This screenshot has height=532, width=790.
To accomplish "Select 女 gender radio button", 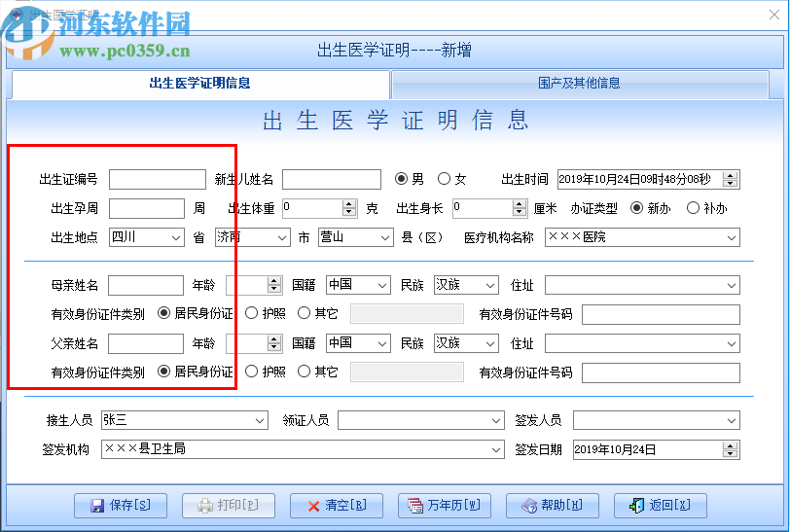I will point(444,179).
